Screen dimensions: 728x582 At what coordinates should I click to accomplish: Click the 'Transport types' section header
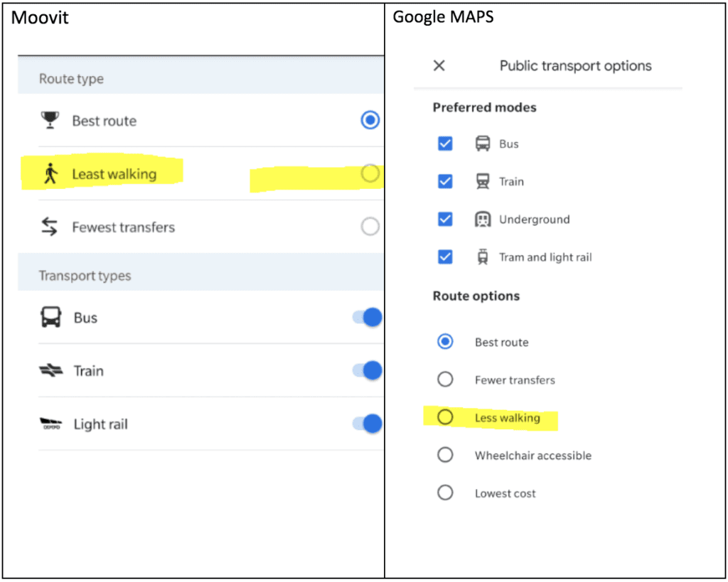pos(85,276)
